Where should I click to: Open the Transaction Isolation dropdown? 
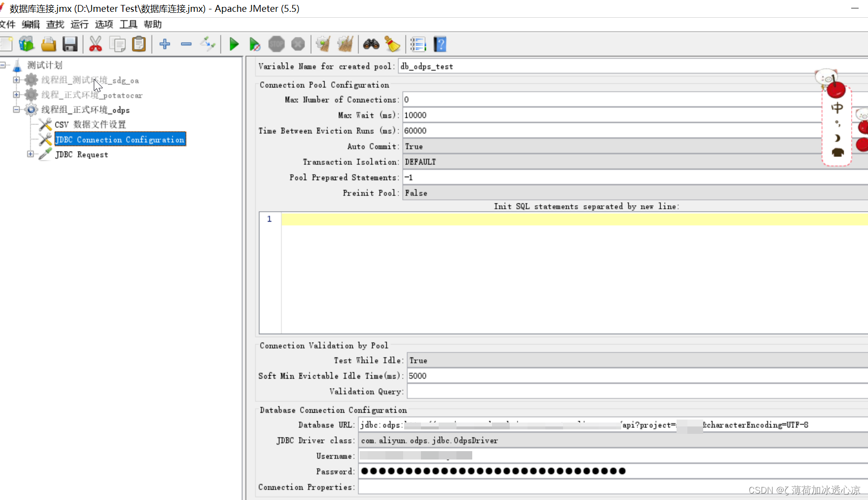point(635,162)
